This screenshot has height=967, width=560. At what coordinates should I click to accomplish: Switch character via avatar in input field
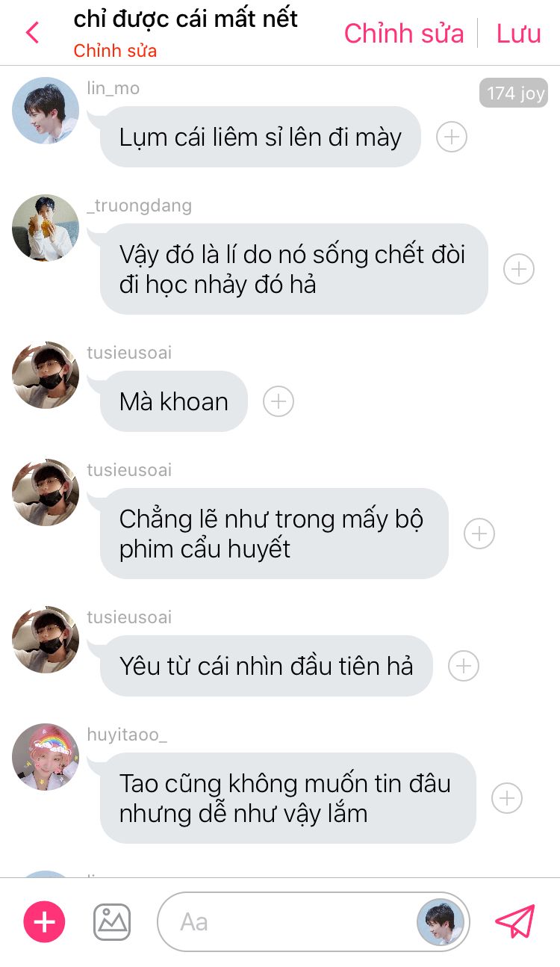441,921
